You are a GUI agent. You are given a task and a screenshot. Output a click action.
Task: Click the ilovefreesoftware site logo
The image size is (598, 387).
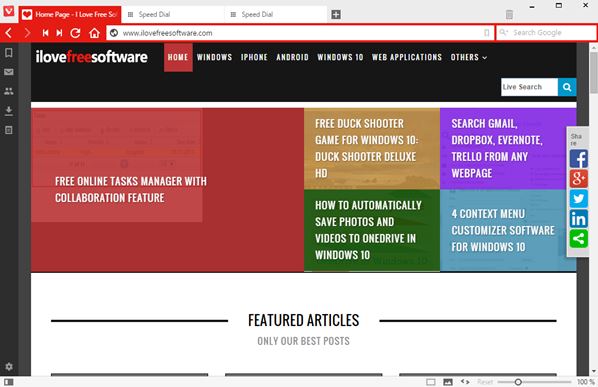[92, 57]
